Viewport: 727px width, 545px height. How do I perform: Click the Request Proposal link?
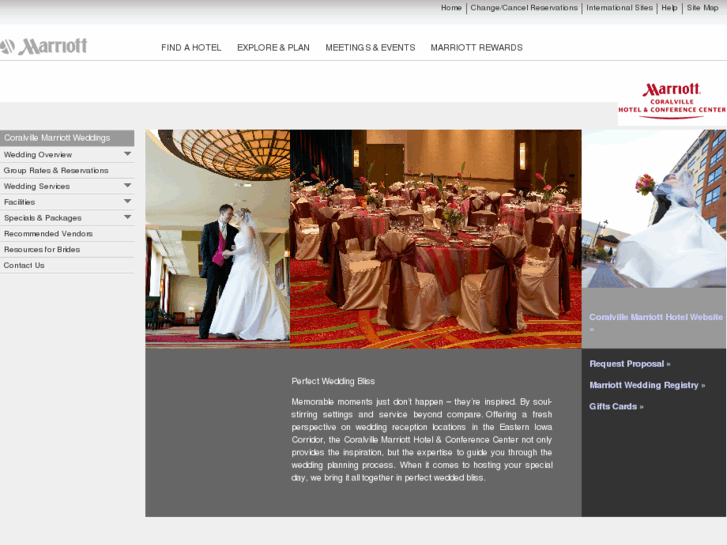click(630, 364)
